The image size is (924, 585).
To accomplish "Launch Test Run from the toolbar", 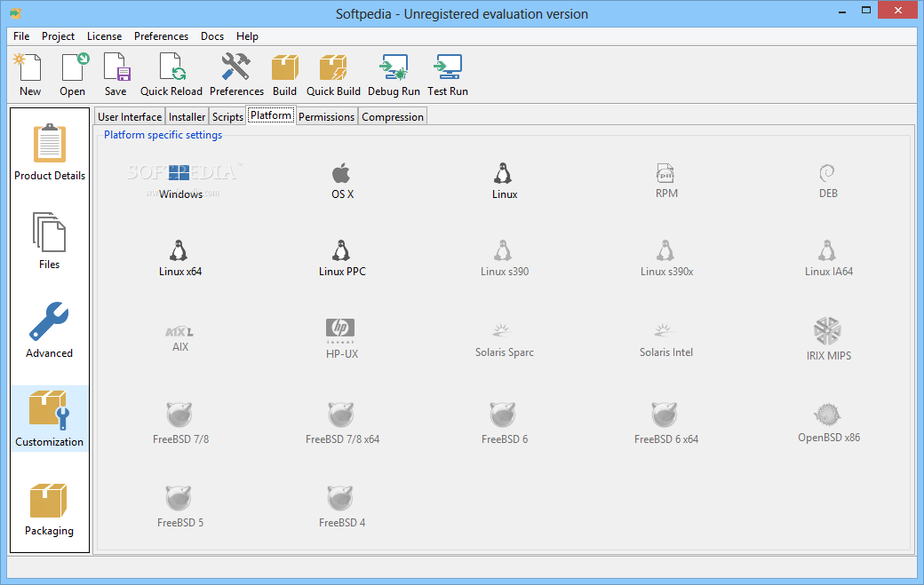I will click(x=448, y=75).
